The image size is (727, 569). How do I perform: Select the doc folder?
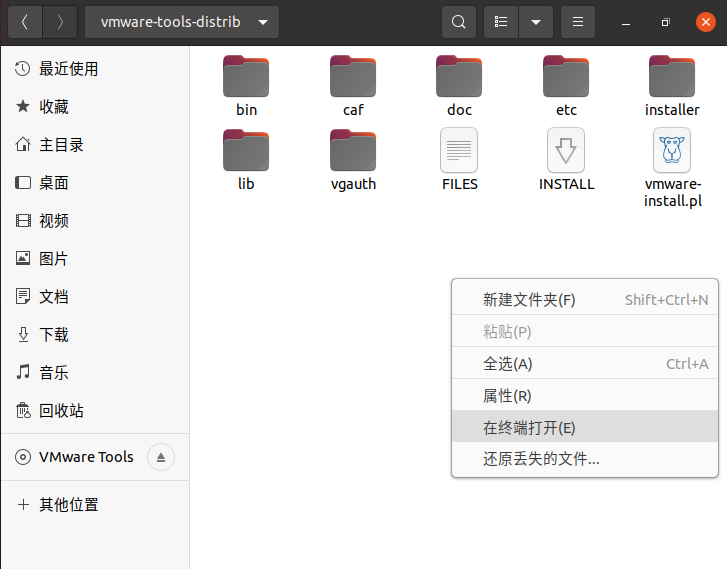[x=459, y=86]
